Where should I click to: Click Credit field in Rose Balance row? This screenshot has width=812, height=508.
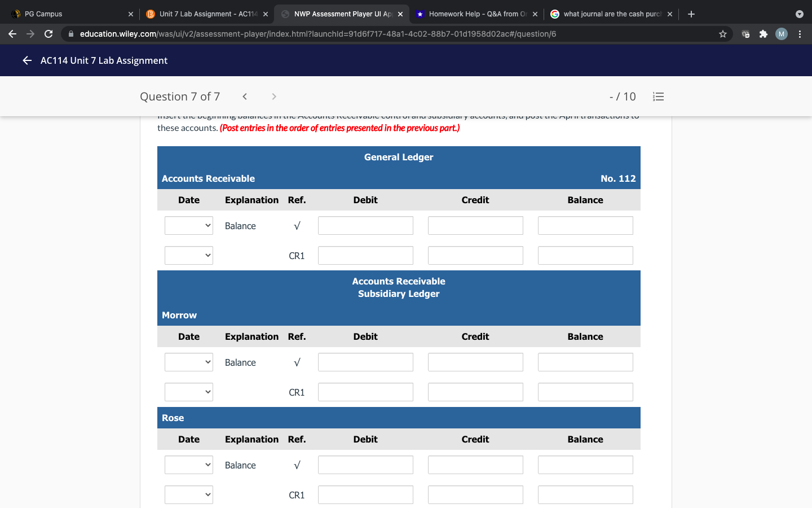tap(475, 465)
